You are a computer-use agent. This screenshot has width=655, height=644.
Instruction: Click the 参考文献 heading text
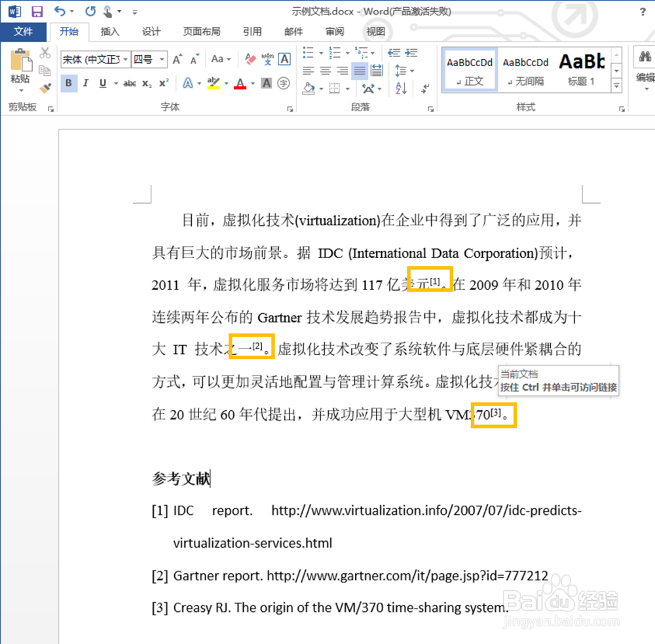181,478
